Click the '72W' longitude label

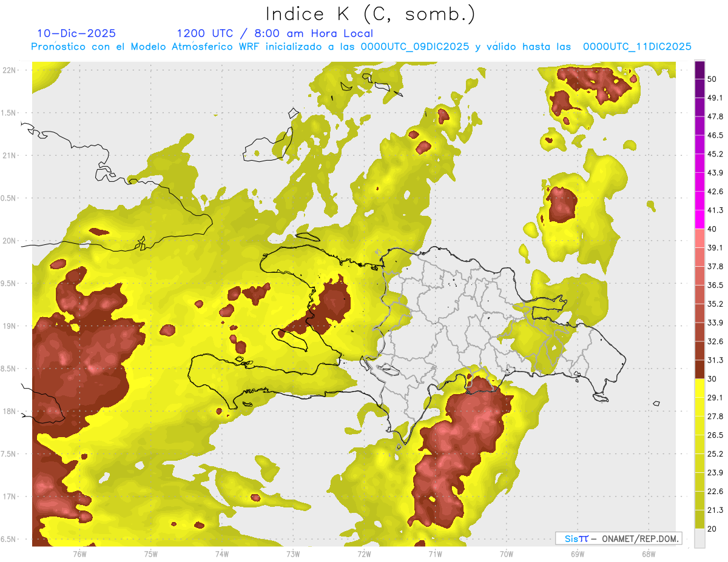point(364,554)
